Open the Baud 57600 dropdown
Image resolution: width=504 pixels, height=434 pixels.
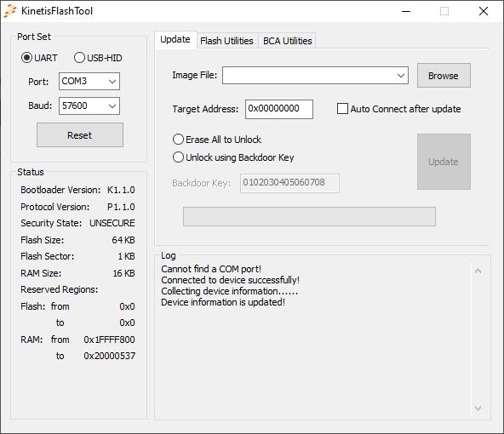(x=89, y=106)
